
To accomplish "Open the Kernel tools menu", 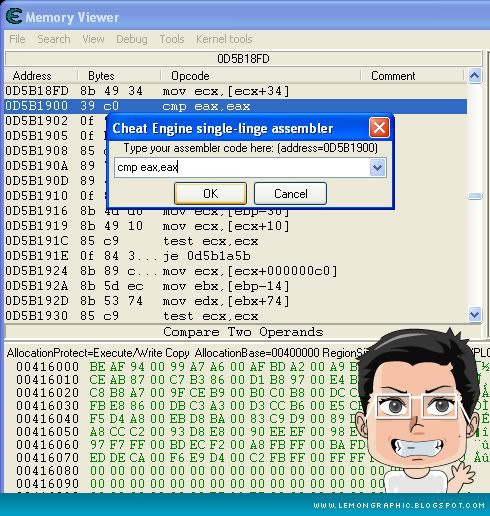I will [224, 39].
